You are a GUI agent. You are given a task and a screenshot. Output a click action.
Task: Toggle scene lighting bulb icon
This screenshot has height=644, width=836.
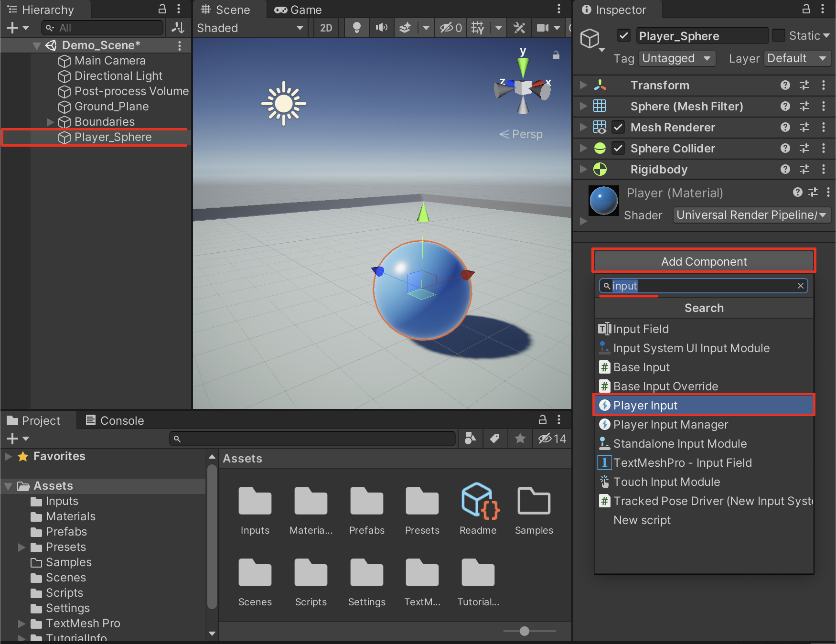click(356, 28)
